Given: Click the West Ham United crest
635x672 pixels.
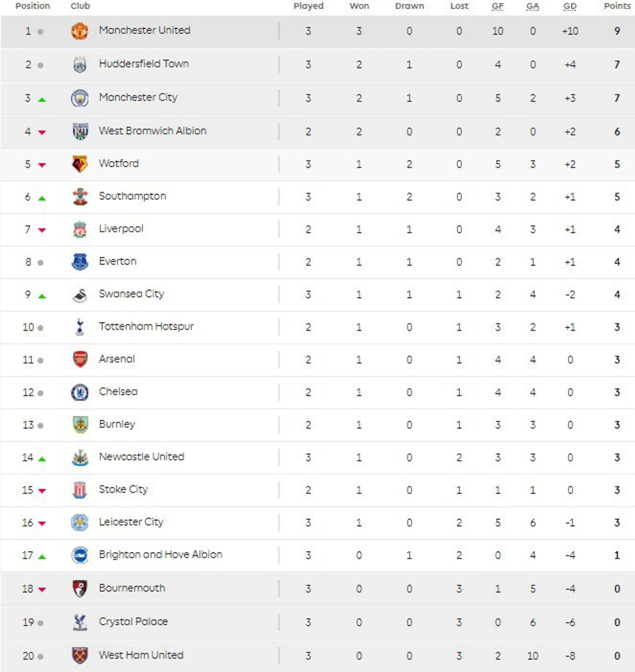Looking at the screenshot, I should 80,655.
